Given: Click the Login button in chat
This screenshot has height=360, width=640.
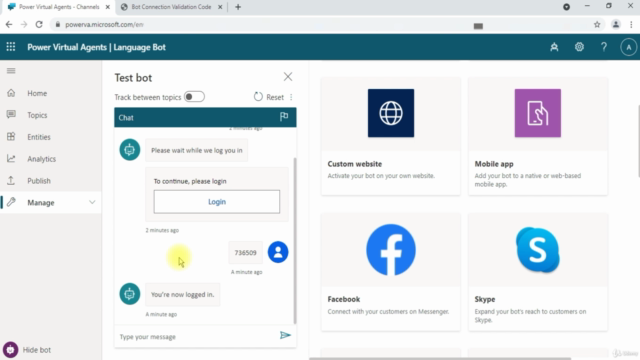Looking at the screenshot, I should coord(217,202).
